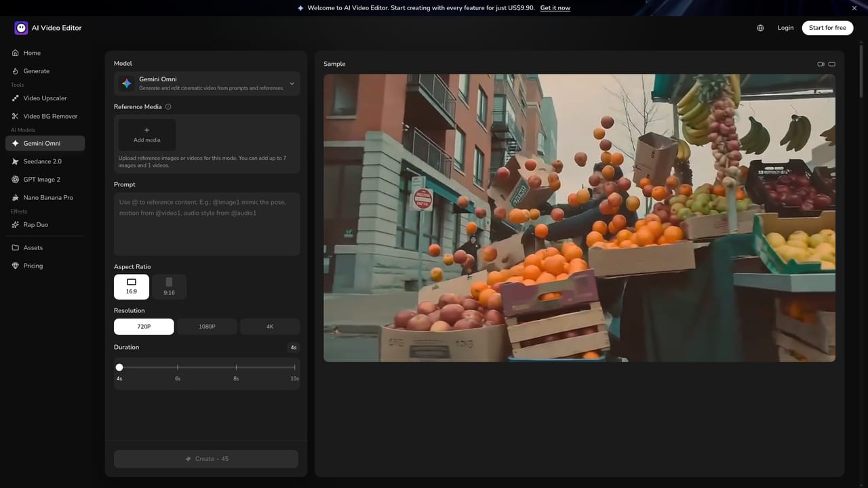Click the Add media upload box
868x488 pixels.
click(147, 135)
